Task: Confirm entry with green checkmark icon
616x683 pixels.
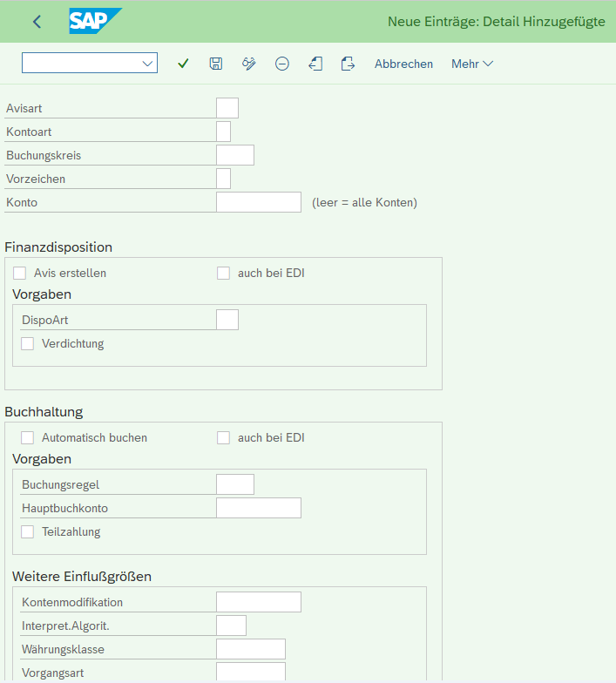Action: [183, 64]
